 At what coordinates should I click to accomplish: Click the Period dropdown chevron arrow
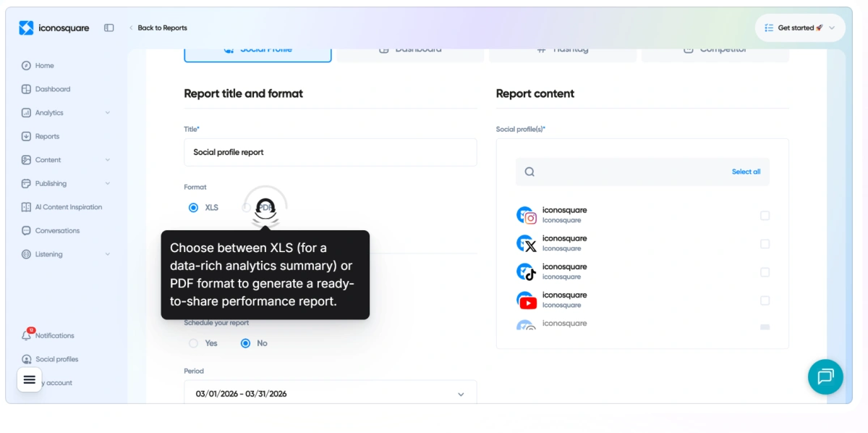pyautogui.click(x=461, y=394)
